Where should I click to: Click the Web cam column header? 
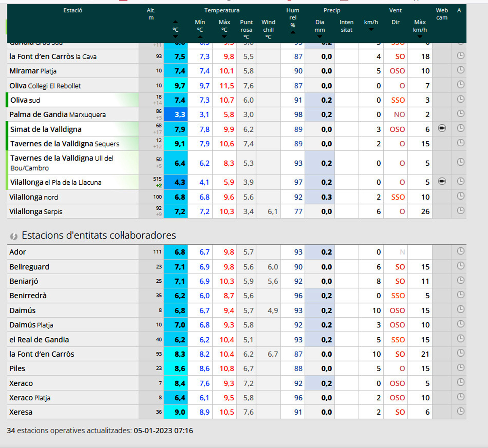(x=442, y=14)
